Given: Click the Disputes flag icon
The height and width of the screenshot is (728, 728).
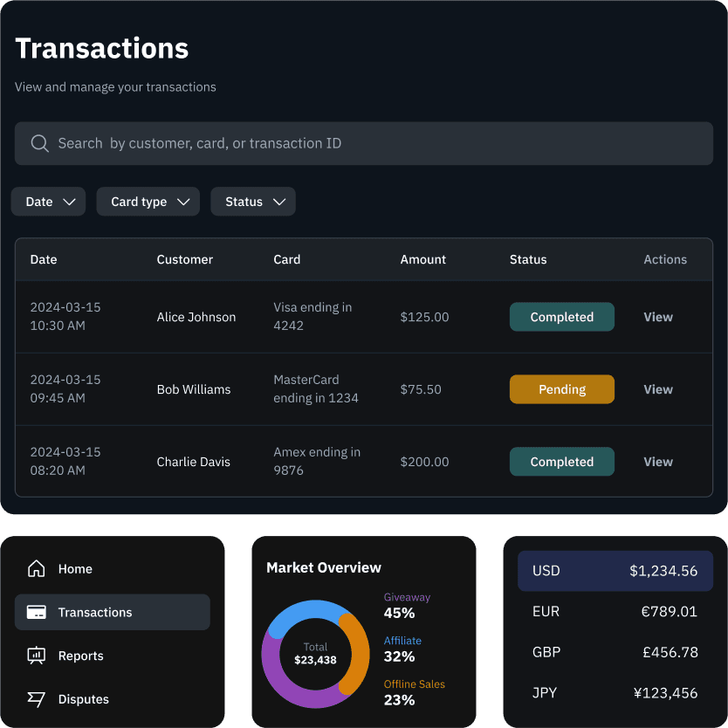Looking at the screenshot, I should pos(37,699).
